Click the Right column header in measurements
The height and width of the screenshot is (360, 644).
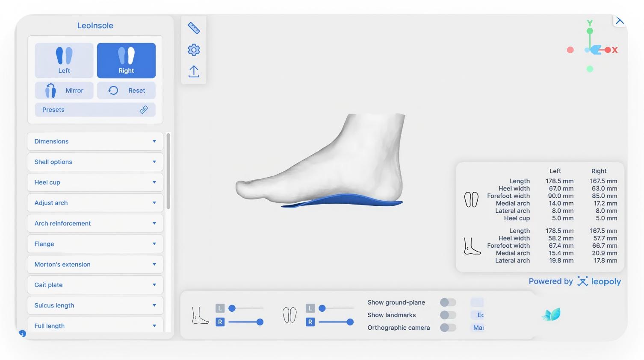pyautogui.click(x=599, y=171)
